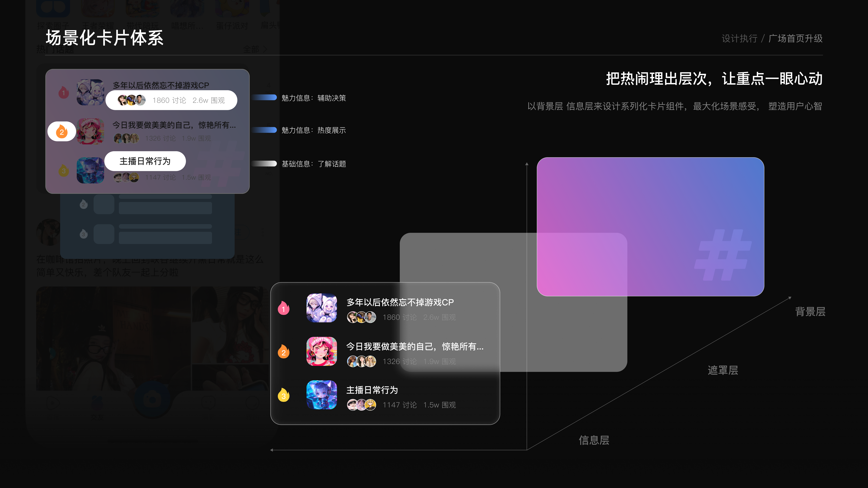This screenshot has width=868, height=488.
Task: Open topic 多年以后依然忘不掉游戏CP in the bottom card
Action: coord(400,302)
